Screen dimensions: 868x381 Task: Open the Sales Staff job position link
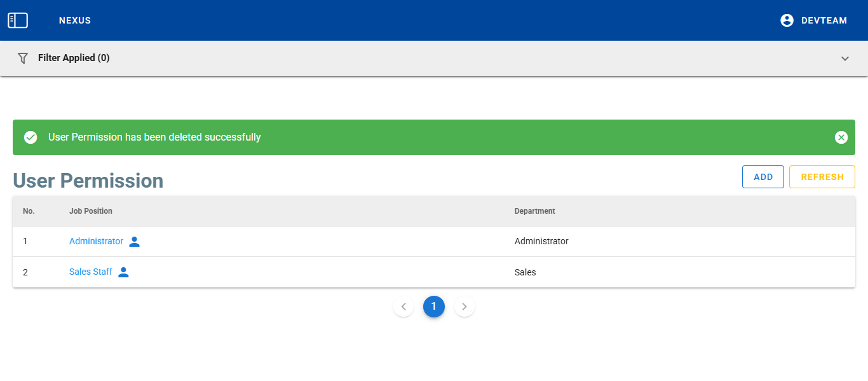(90, 272)
